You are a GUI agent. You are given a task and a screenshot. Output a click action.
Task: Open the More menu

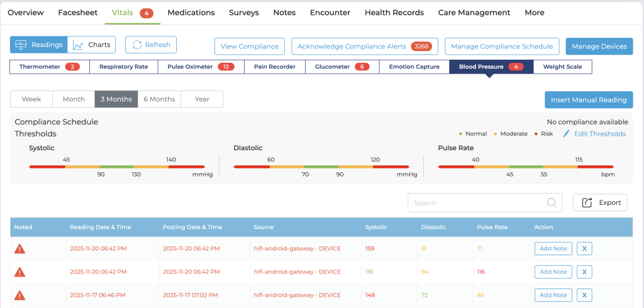(534, 13)
